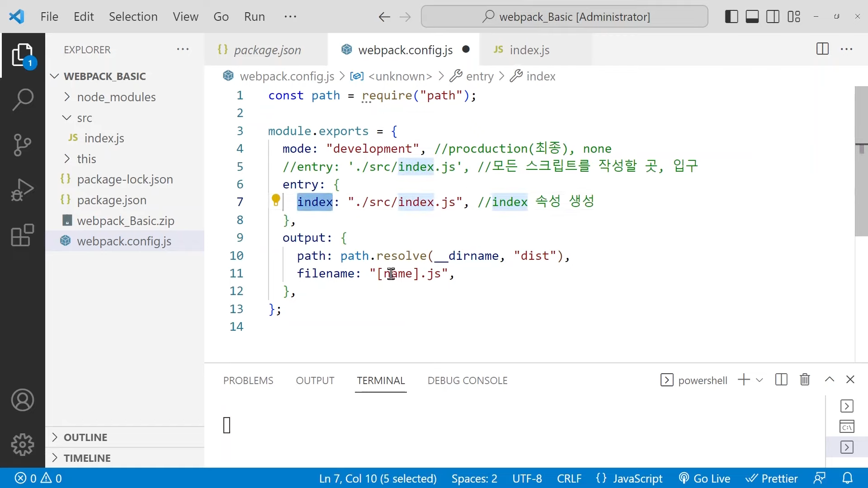Expand the OUTLINE section
This screenshot has width=868, height=488.
pos(85,437)
